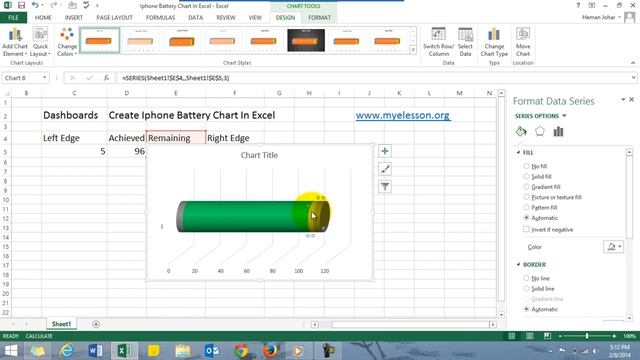Open Chrome from taskbar
This screenshot has width=640, height=360.
pos(241,351)
